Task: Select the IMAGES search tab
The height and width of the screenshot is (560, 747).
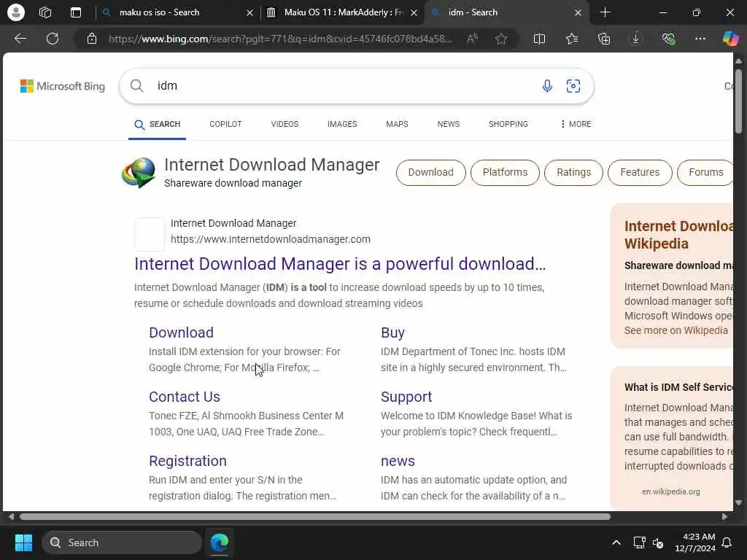Action: [x=342, y=124]
